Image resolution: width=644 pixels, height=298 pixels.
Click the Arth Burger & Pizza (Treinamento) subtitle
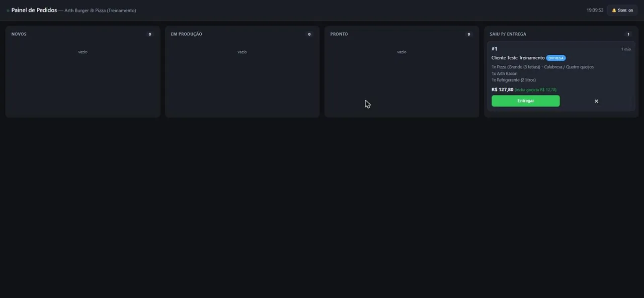coord(100,11)
